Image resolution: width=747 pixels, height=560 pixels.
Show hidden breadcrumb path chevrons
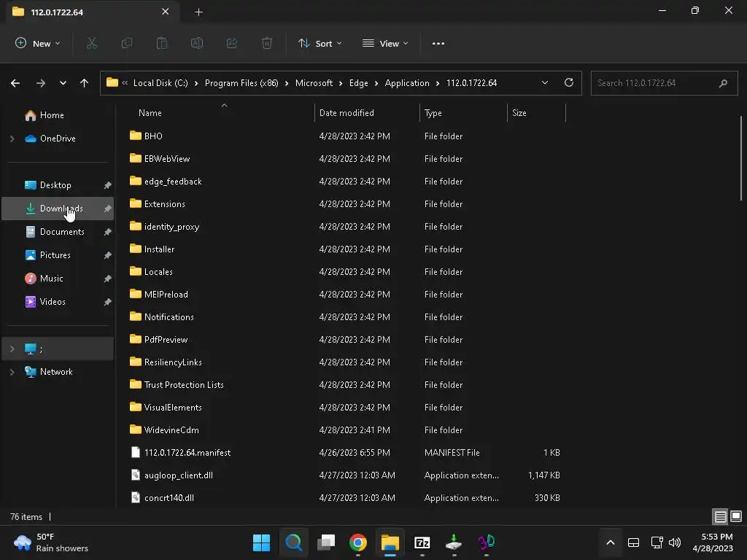pos(125,83)
